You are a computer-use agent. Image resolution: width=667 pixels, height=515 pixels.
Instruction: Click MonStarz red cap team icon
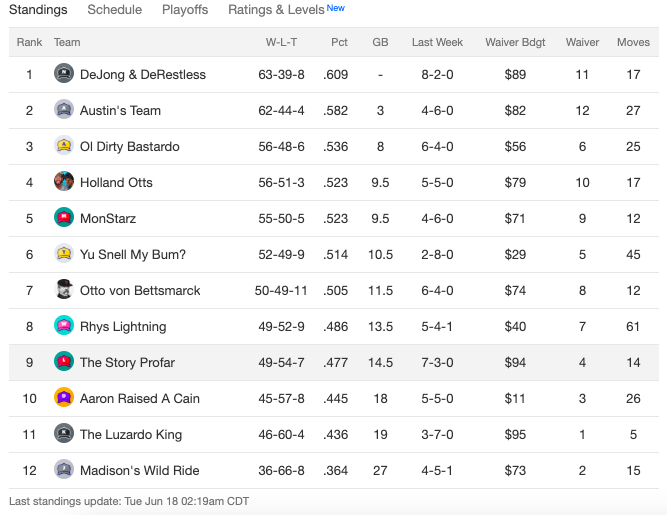pos(64,217)
